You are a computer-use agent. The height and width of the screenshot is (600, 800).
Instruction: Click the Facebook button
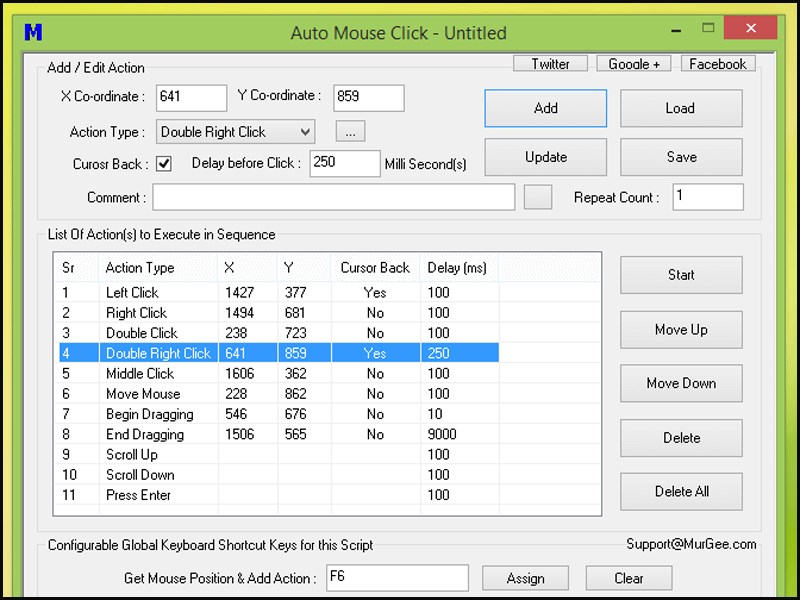tap(717, 63)
